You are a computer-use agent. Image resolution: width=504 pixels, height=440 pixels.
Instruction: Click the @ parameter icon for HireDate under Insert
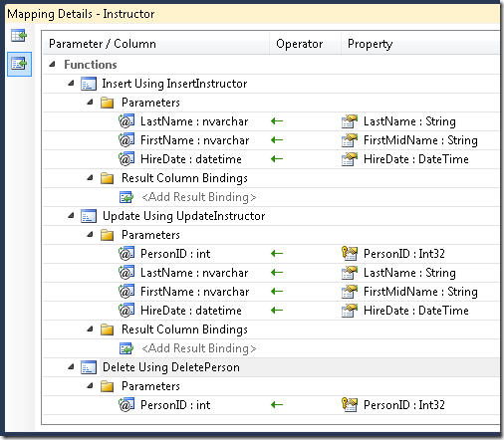(126, 159)
